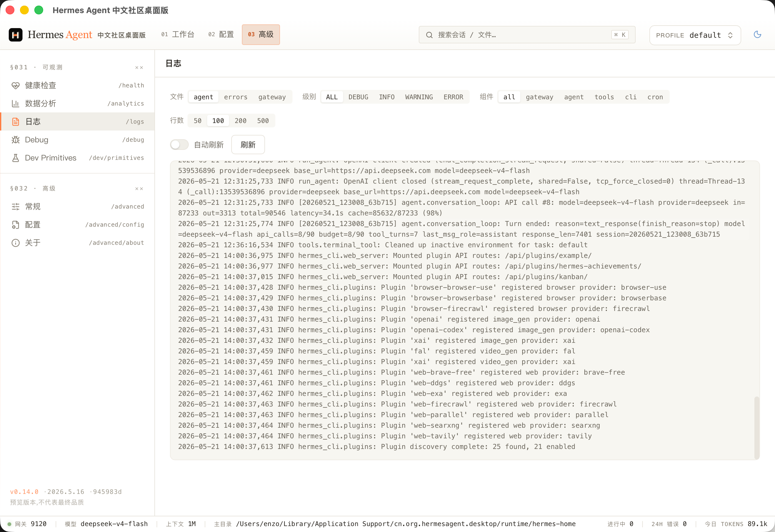Filter level to ERROR
Screen dimensions: 775x532
(x=453, y=97)
